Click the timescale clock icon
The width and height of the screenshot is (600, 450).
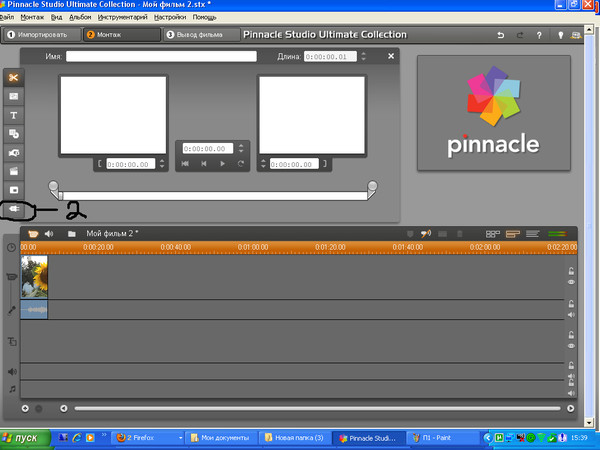point(11,247)
